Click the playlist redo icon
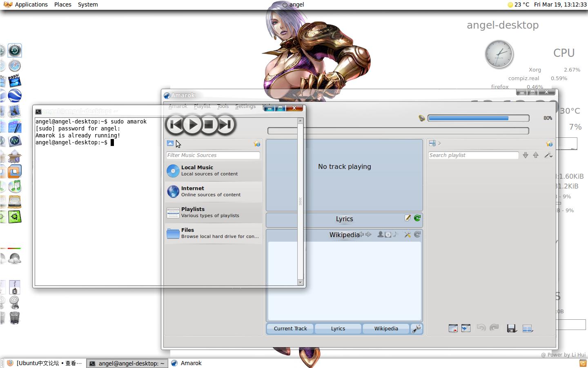The height and width of the screenshot is (368, 588). [x=494, y=328]
